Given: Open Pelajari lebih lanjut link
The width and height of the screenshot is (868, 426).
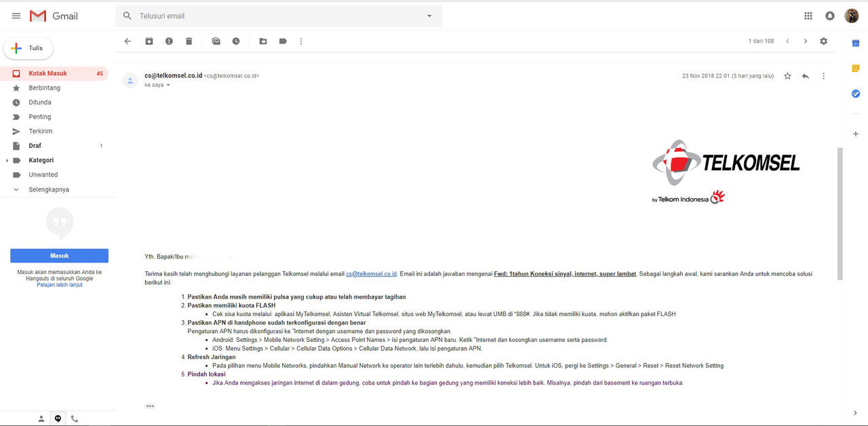Looking at the screenshot, I should click(60, 285).
